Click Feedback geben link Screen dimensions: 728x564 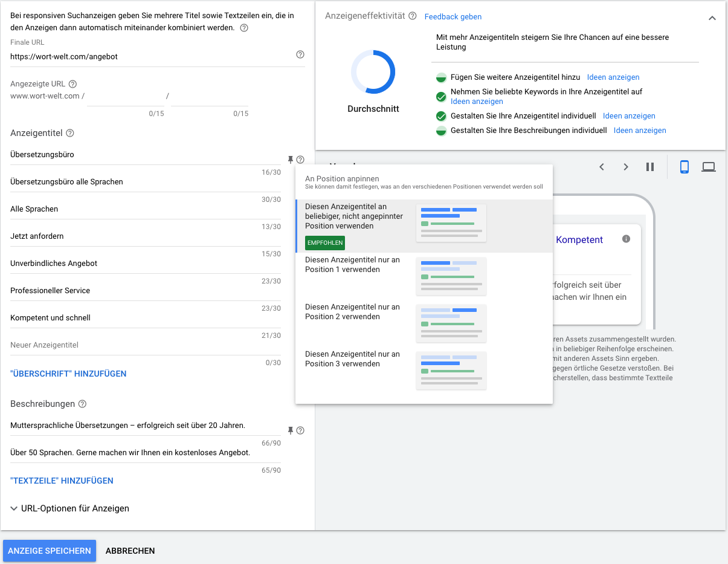453,17
